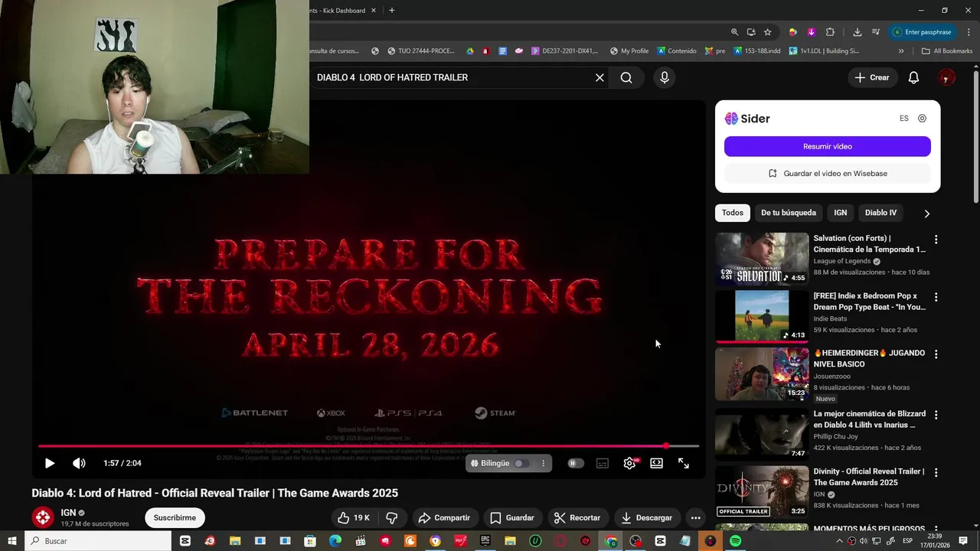Open La mejor cinemática de Blizzard video title
Screen dimensions: 980x551
pos(869,419)
